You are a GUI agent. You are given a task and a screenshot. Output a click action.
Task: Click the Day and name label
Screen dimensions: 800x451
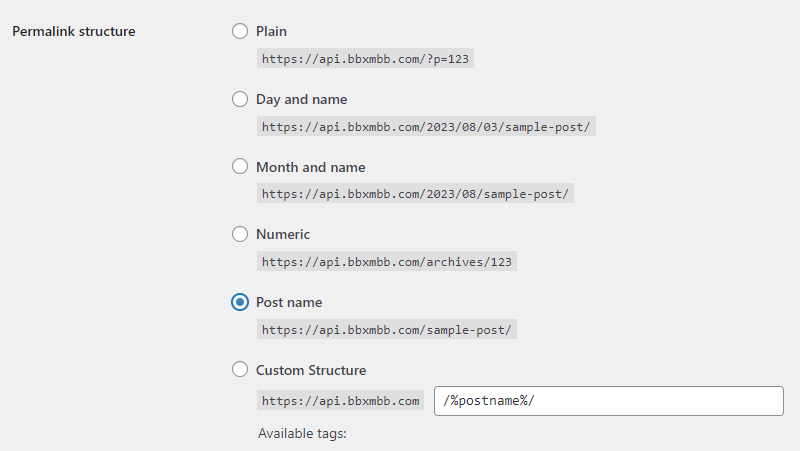(x=302, y=99)
